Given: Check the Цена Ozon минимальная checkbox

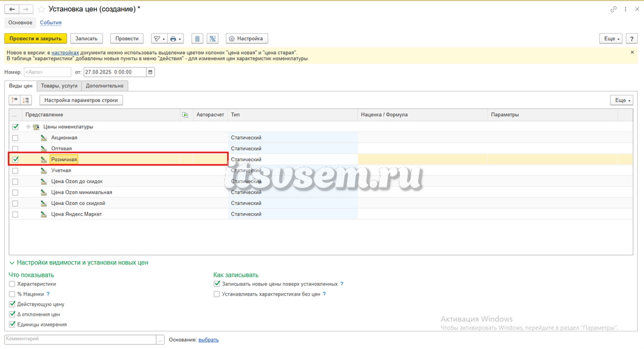Looking at the screenshot, I should [15, 192].
